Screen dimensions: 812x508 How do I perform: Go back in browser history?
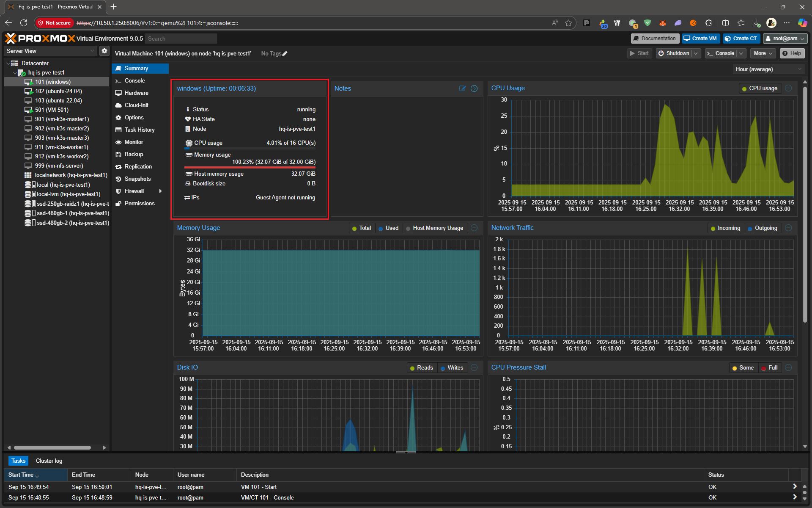[8, 23]
